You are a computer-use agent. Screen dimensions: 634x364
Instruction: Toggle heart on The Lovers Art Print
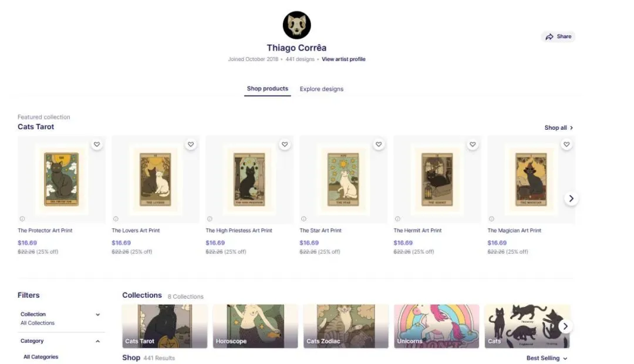(x=190, y=144)
